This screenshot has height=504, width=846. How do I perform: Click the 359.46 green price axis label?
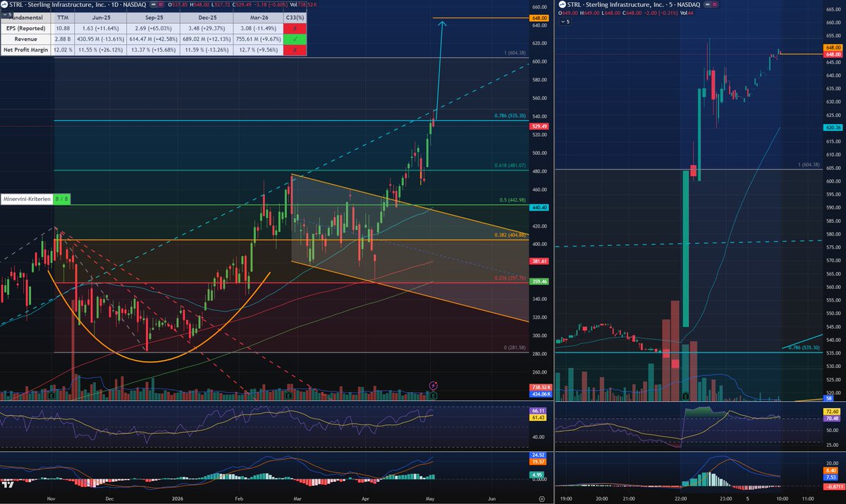click(x=539, y=281)
